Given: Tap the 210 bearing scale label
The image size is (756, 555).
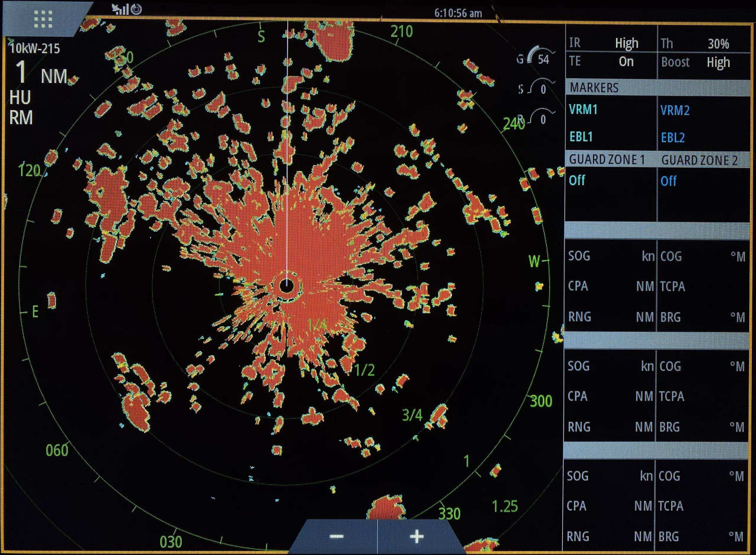Looking at the screenshot, I should [x=402, y=32].
